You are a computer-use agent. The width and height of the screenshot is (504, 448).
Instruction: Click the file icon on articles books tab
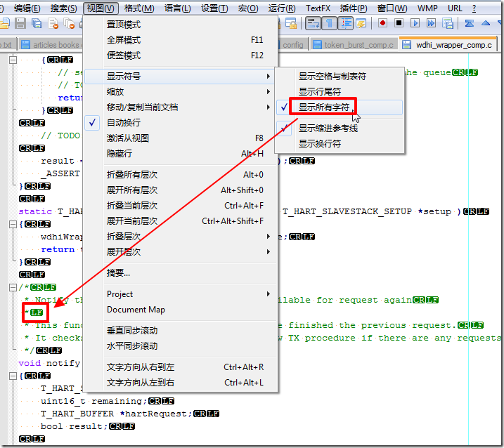25,45
